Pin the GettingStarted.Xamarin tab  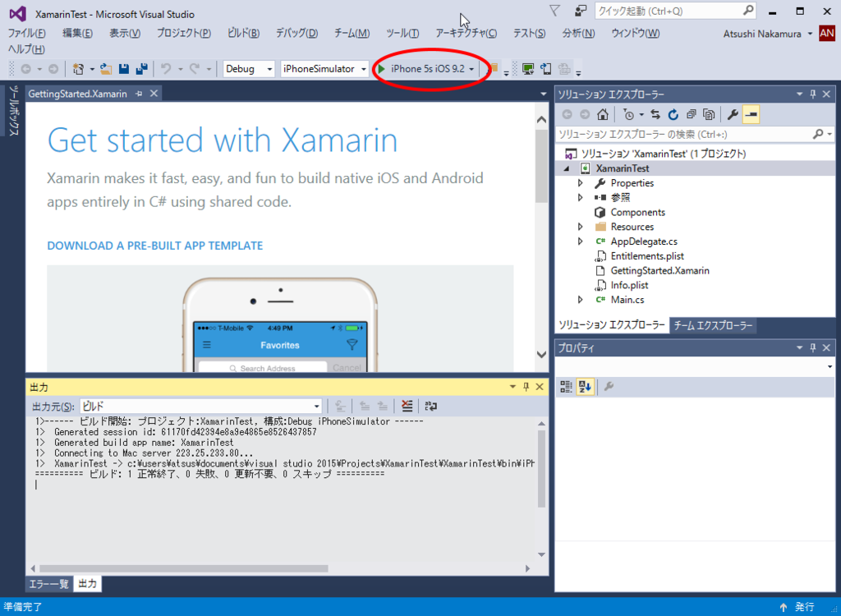click(139, 94)
